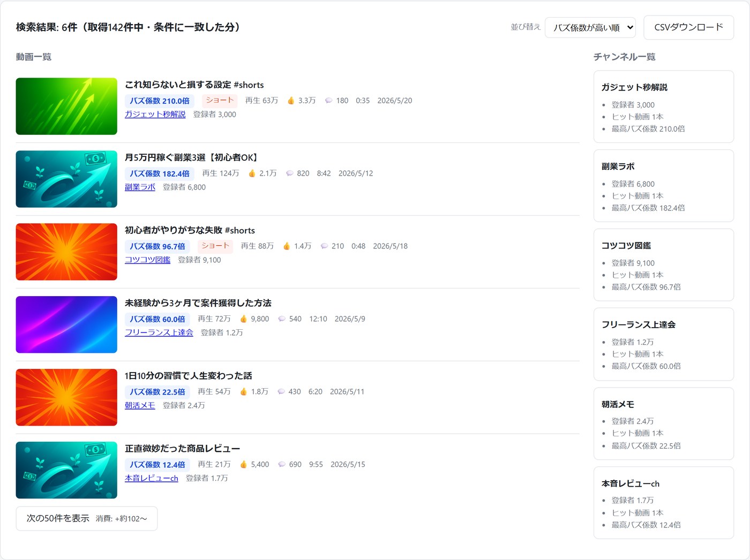Click title 正直微妙だった商品レビュー
The image size is (750, 560).
click(182, 449)
